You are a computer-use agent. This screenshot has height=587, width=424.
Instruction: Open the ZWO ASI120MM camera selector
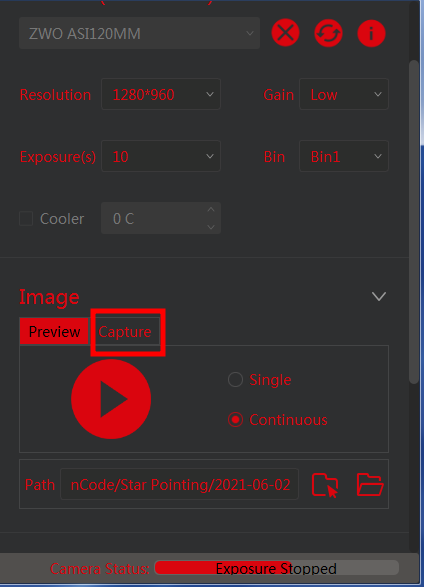140,33
